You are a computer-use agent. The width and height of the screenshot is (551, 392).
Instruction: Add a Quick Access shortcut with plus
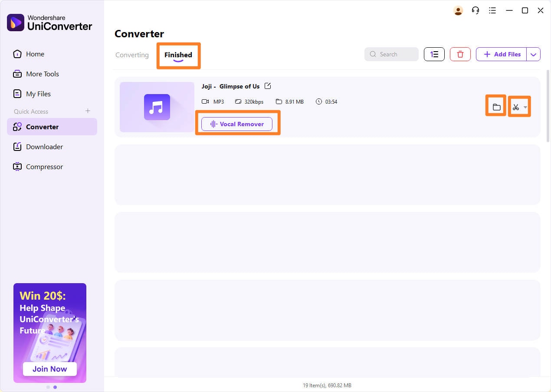[x=88, y=111]
